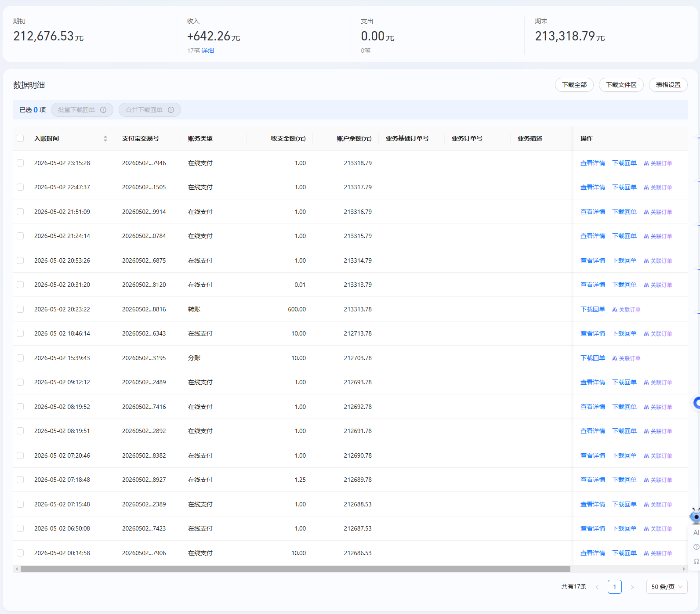This screenshot has height=614, width=700.
Task: Open 关联订单 for transaction 20260502...7416
Action: tap(658, 407)
